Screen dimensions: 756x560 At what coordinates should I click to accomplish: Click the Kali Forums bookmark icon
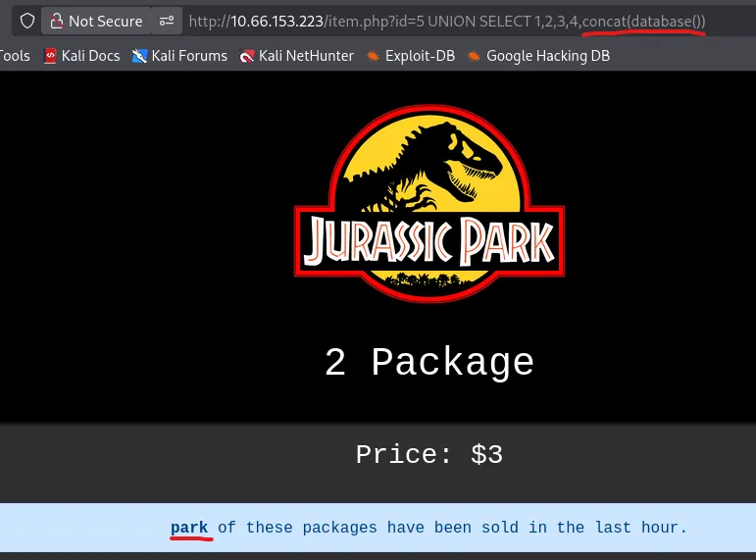pyautogui.click(x=140, y=56)
